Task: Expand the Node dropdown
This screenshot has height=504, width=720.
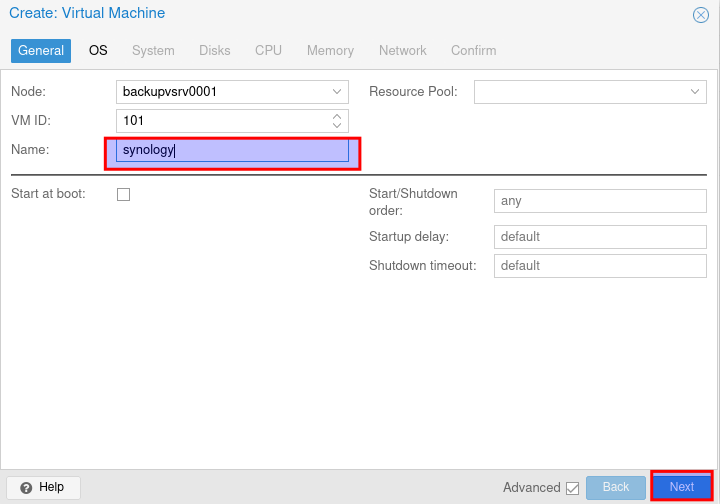Action: [337, 92]
